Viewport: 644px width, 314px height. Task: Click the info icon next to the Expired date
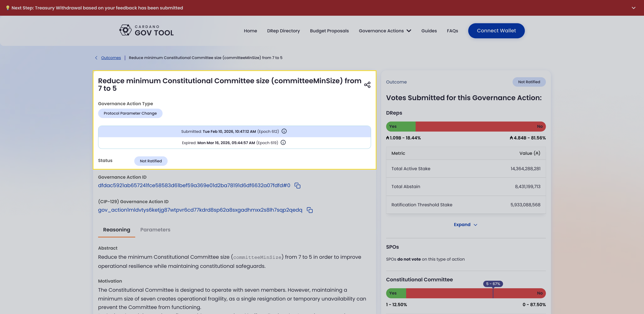tap(283, 143)
